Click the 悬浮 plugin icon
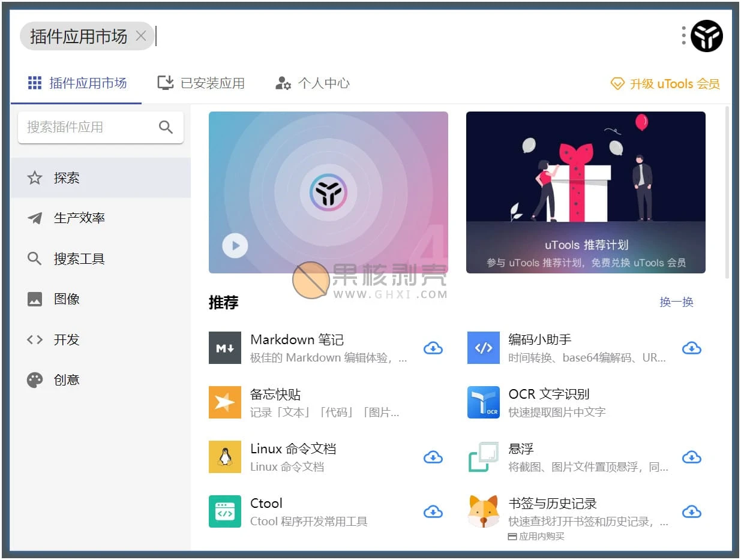 click(x=484, y=456)
